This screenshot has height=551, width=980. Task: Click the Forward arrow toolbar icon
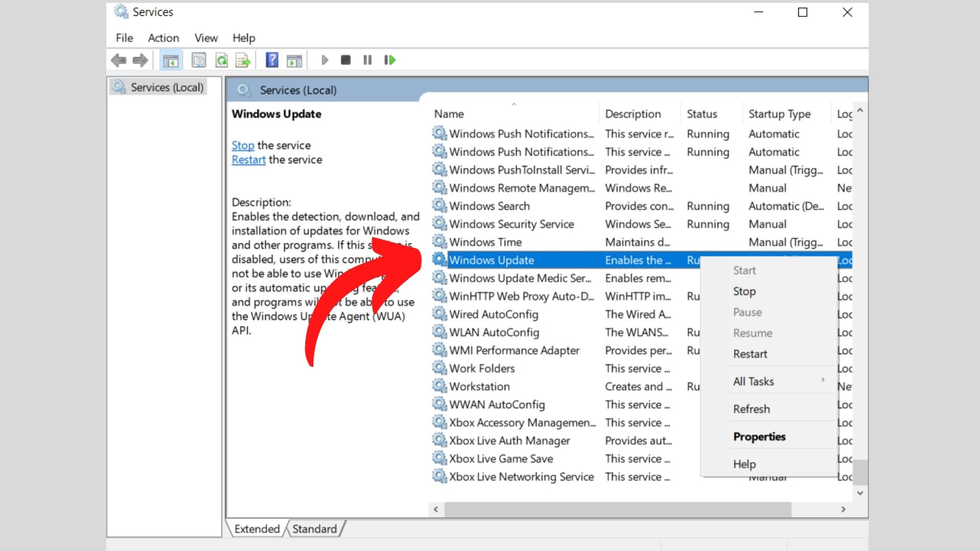pos(140,60)
